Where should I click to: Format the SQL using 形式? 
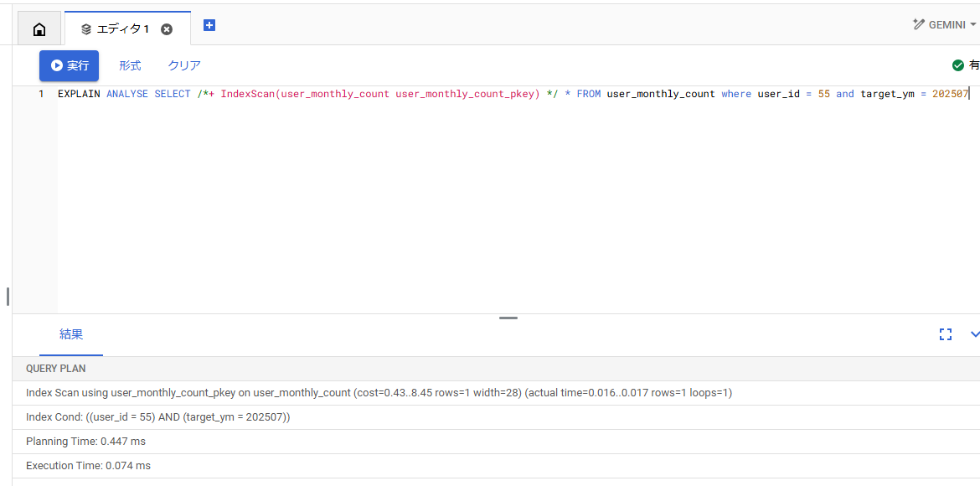130,65
